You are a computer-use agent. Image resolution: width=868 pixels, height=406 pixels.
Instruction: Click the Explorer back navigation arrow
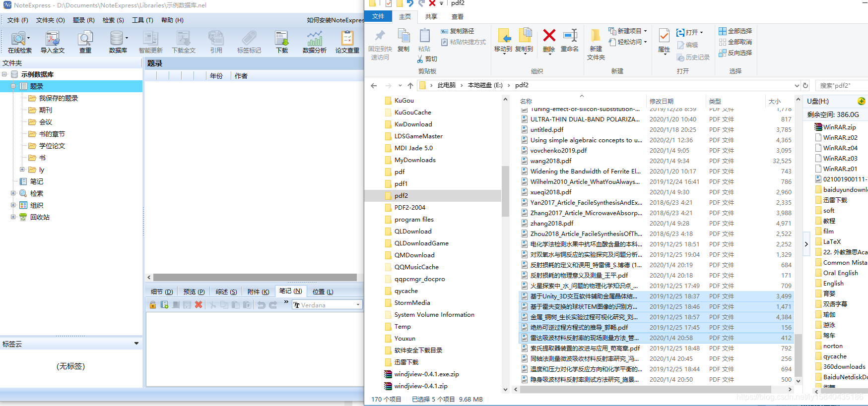pyautogui.click(x=374, y=86)
